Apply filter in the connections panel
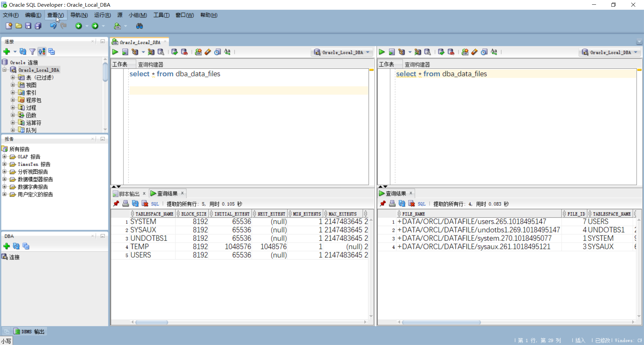 [x=32, y=52]
